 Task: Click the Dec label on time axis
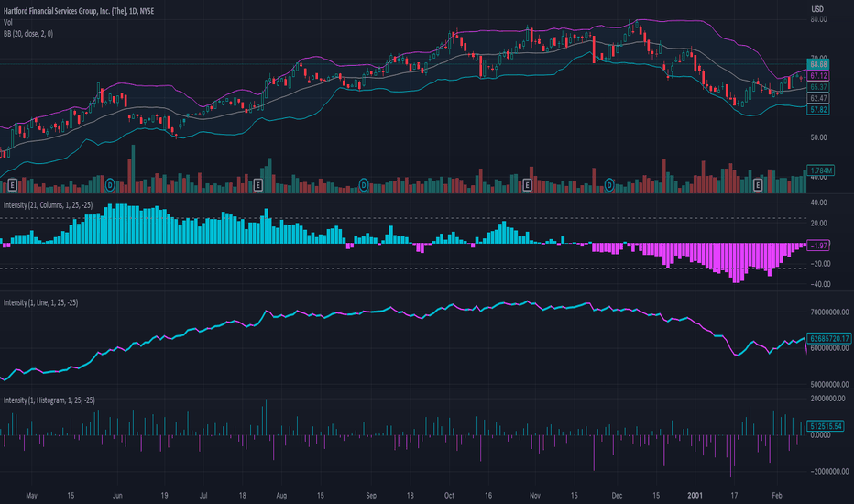617,495
